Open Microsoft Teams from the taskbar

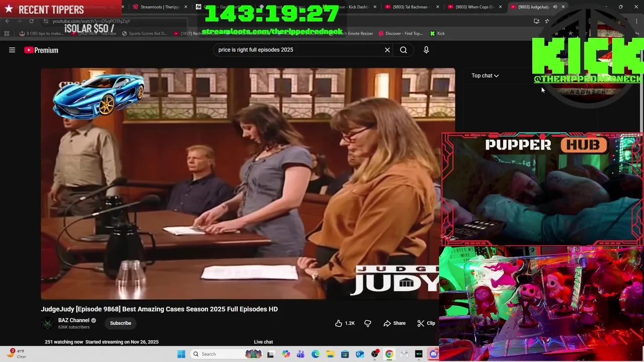pos(301,354)
